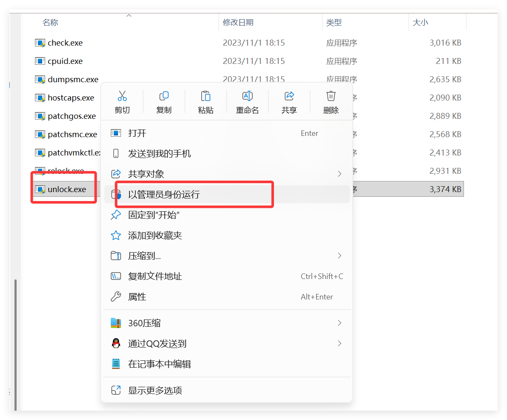The width and height of the screenshot is (507, 420).
Task: Click the zip folder icon beside 压缩到...
Action: tap(116, 256)
